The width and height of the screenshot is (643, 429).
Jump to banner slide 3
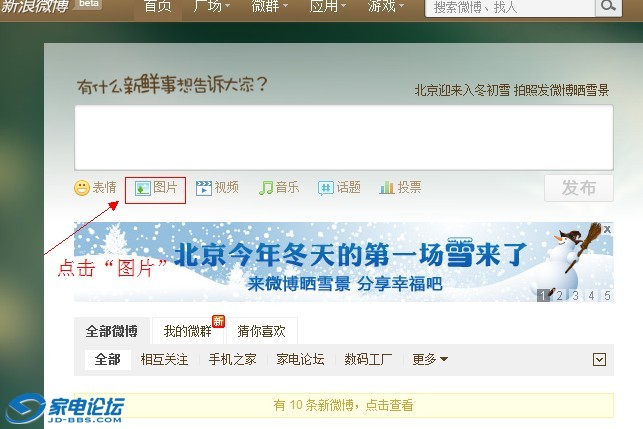coord(575,295)
